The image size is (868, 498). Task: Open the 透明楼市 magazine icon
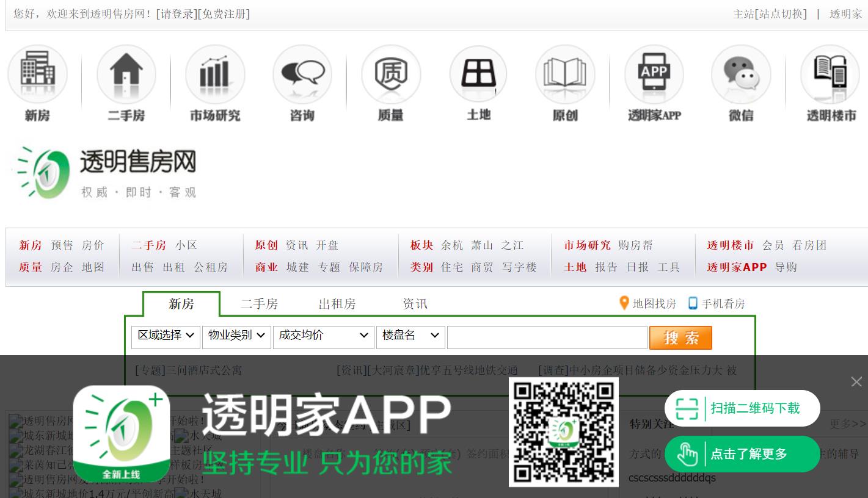pos(831,74)
